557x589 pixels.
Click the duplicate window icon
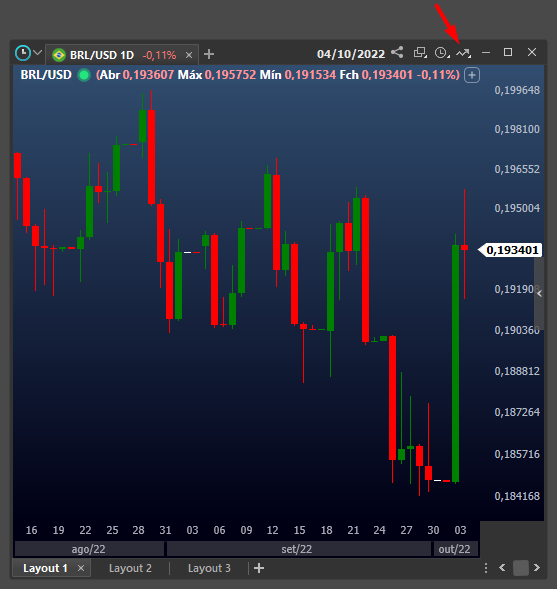[420, 53]
